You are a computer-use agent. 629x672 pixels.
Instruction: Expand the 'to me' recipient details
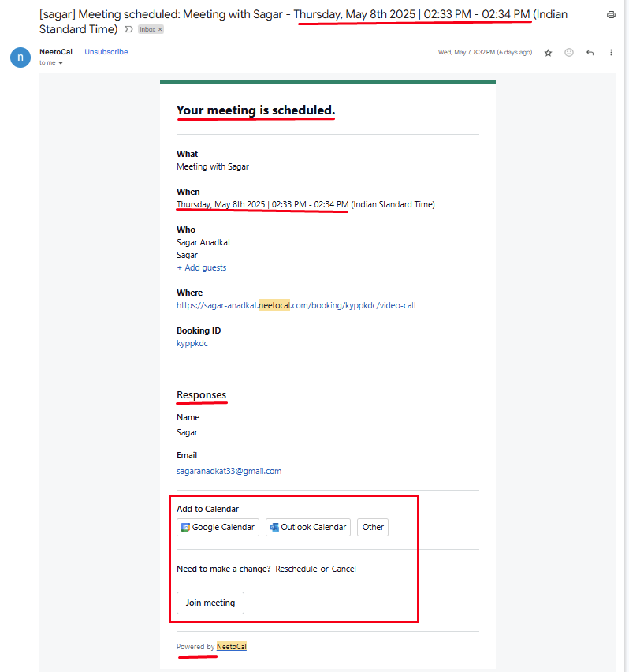tap(61, 63)
